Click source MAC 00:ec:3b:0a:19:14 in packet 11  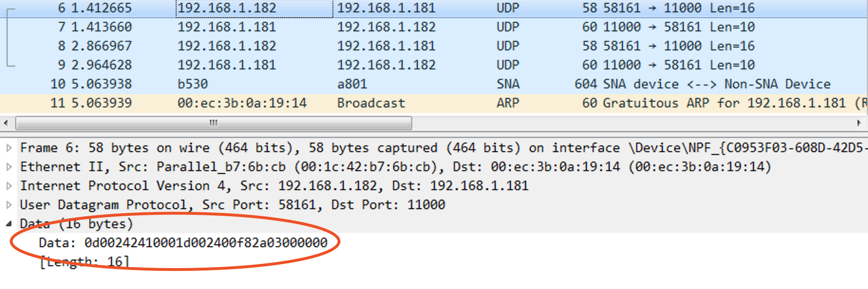tap(242, 103)
